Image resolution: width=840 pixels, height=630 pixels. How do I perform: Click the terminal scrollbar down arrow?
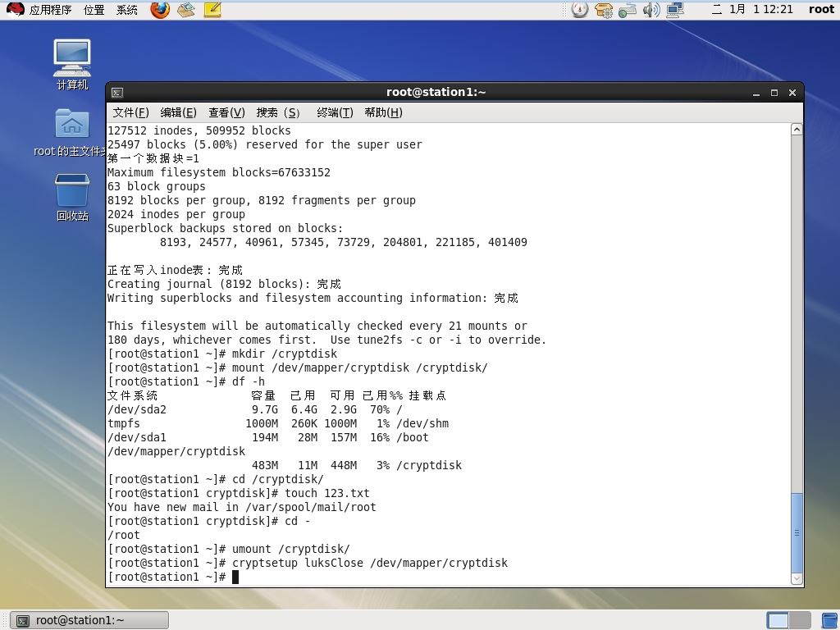797,578
